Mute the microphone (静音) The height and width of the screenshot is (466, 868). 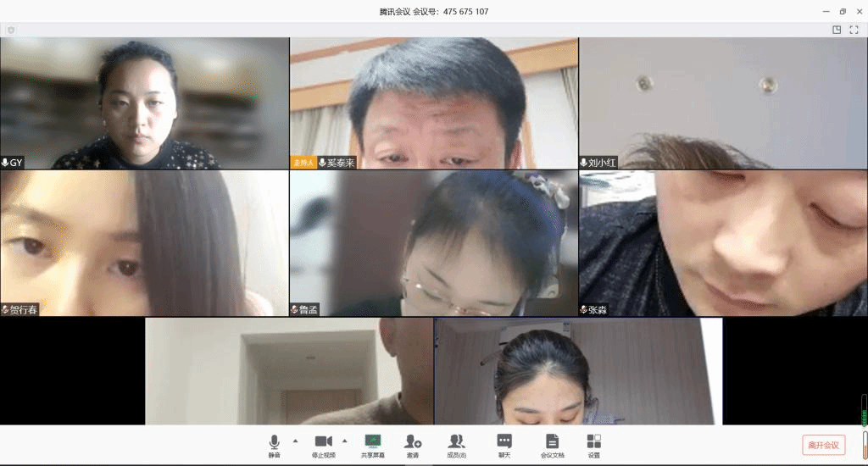(274, 445)
